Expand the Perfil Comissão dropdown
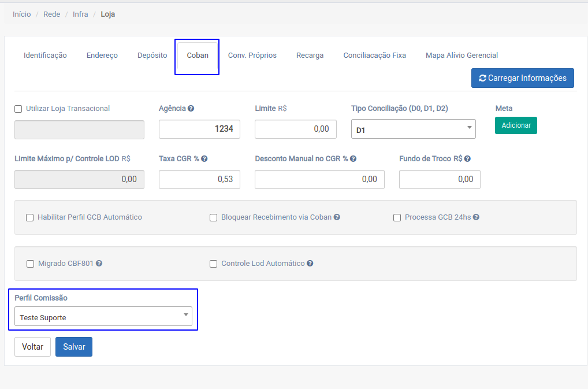 103,316
